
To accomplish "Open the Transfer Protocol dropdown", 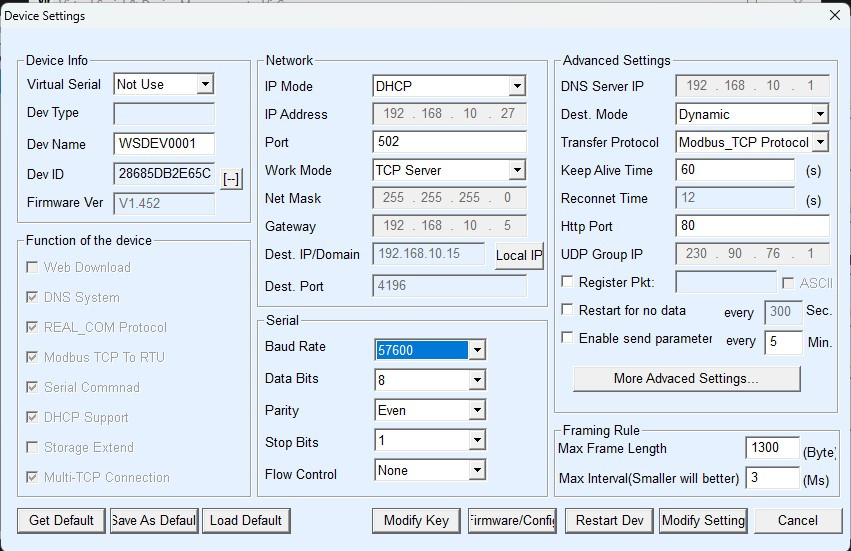I will (x=820, y=143).
